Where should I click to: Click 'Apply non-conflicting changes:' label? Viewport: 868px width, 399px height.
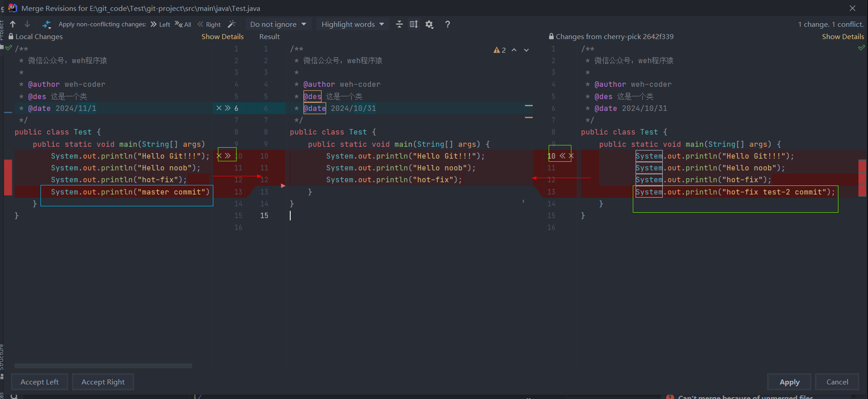[102, 25]
